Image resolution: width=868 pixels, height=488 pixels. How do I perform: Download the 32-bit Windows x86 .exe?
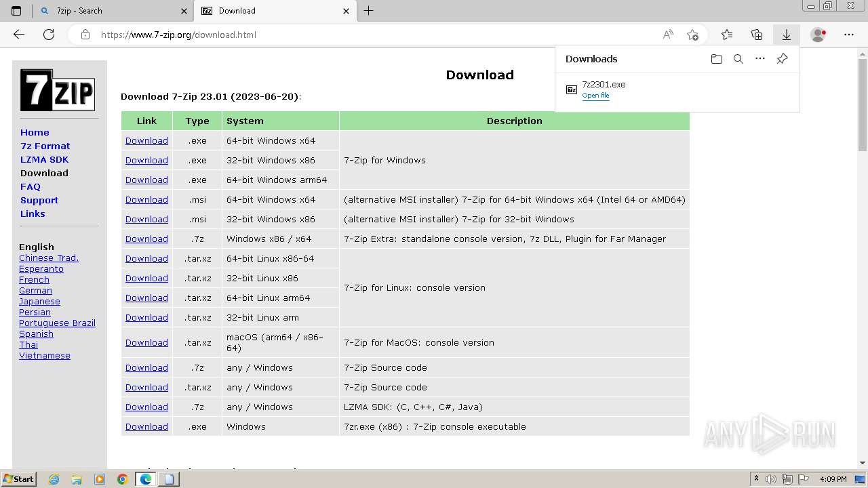tap(146, 160)
